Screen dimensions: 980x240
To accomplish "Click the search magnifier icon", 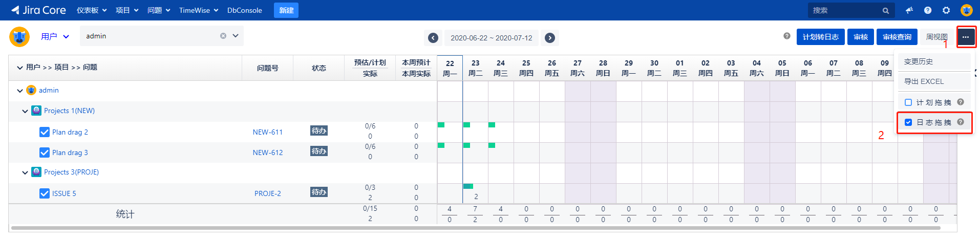I will (x=886, y=11).
